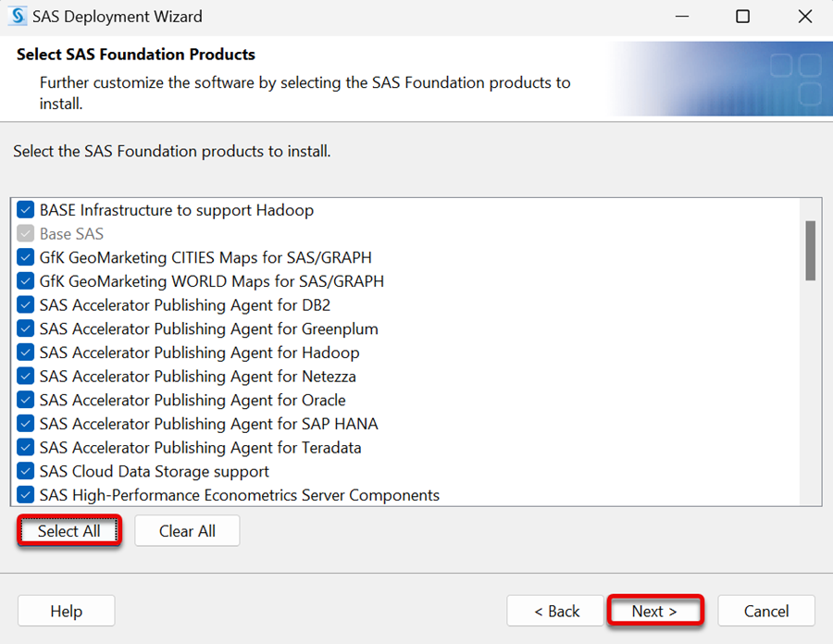Open Help for this wizard page
Viewport: 833px width, 644px height.
pos(67,611)
